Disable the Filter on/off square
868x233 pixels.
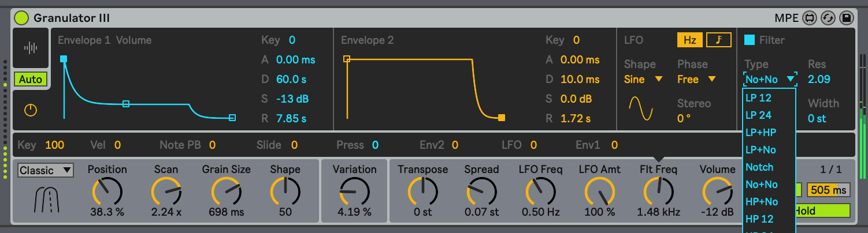[750, 40]
